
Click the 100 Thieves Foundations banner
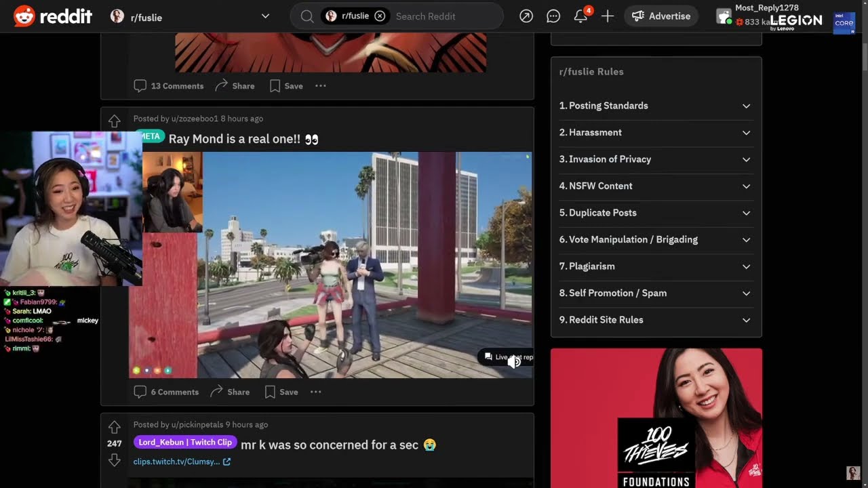[x=656, y=418]
